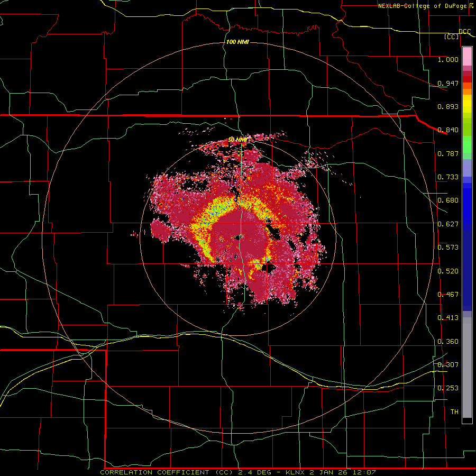Click the [CC] legend header label
The image size is (476, 476).
(451, 36)
